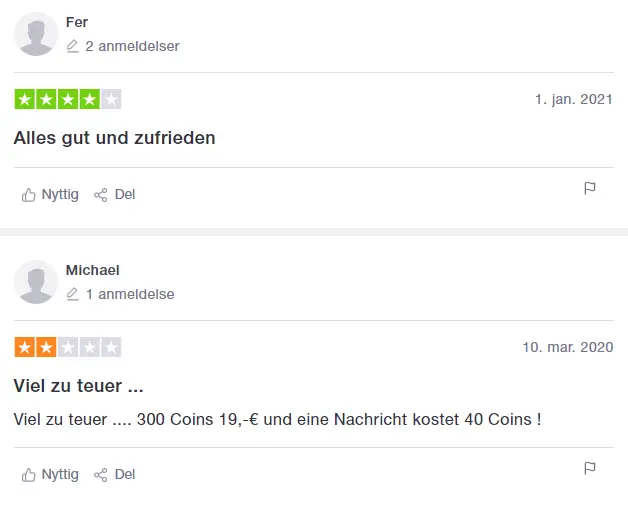Open reviewer name Fer
This screenshot has height=508, width=628.
(x=77, y=22)
